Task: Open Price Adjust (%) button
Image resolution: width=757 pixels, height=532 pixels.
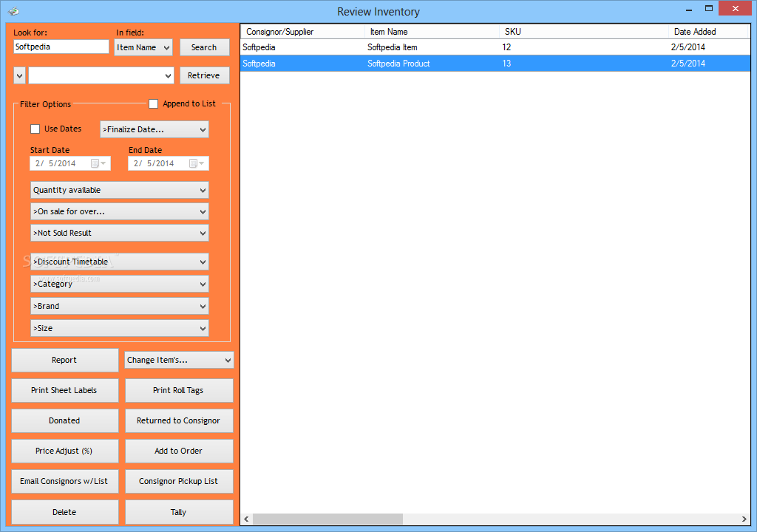Action: 65,451
